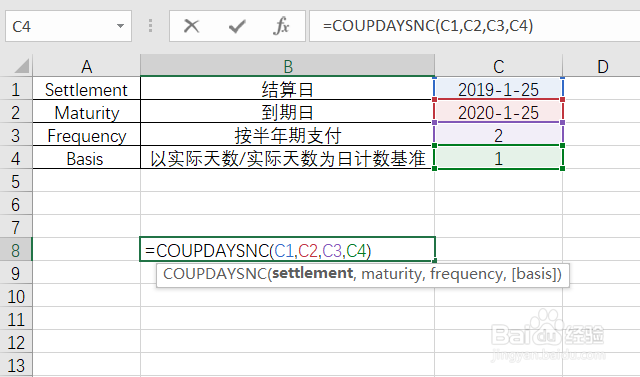This screenshot has width=640, height=377.
Task: Click the Basis cell in column A
Action: point(87,158)
